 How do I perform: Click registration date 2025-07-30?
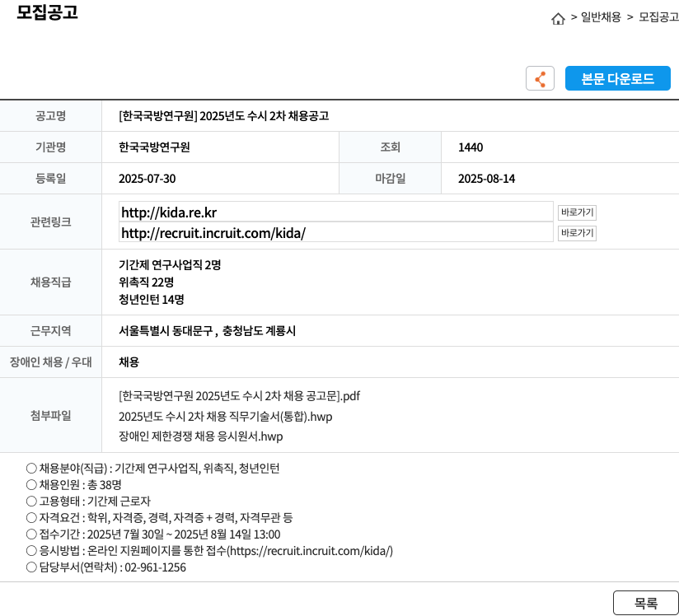point(148,179)
